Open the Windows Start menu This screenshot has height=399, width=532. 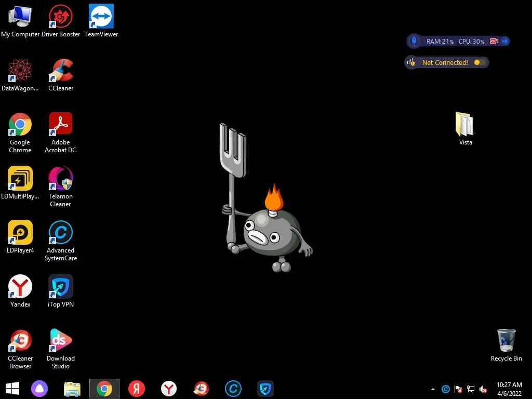click(12, 389)
